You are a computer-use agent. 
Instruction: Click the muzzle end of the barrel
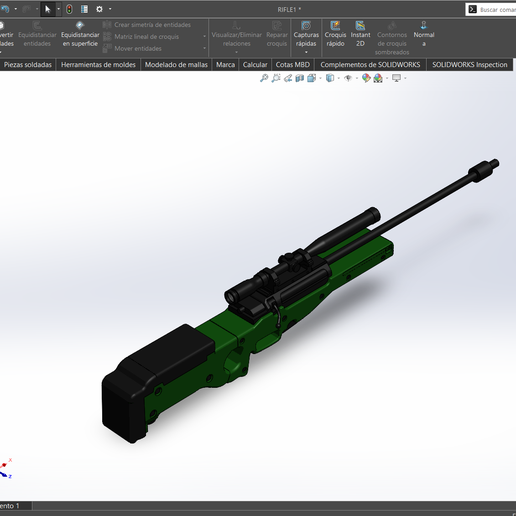coord(484,170)
